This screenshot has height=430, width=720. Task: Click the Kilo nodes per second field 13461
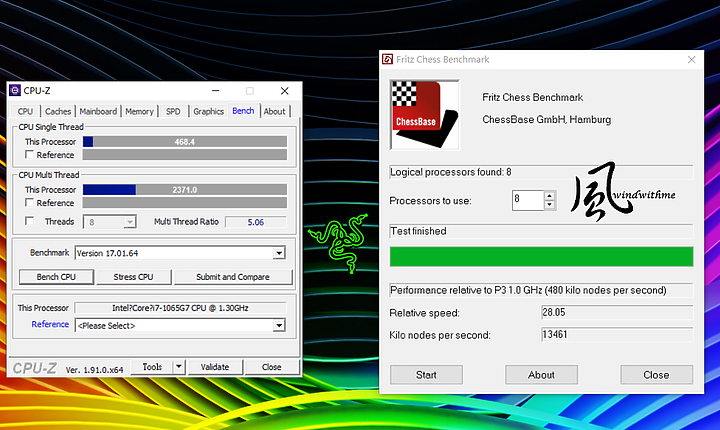coord(617,334)
